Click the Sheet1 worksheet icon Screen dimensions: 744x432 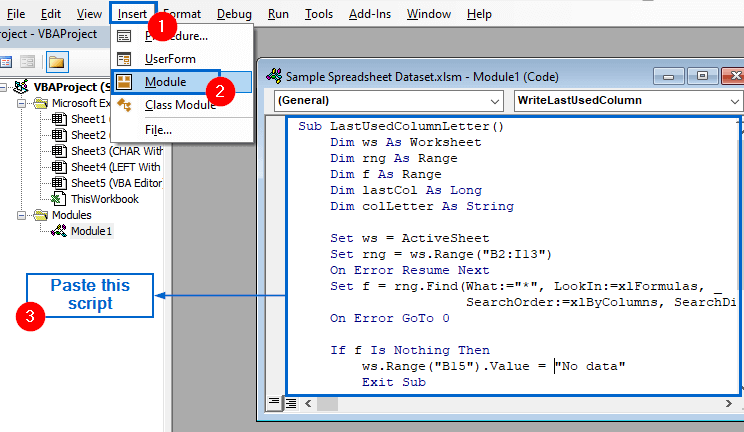(59, 119)
